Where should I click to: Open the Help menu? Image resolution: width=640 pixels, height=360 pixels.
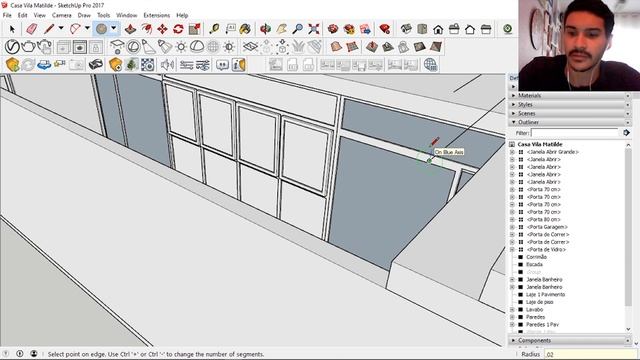(182, 15)
